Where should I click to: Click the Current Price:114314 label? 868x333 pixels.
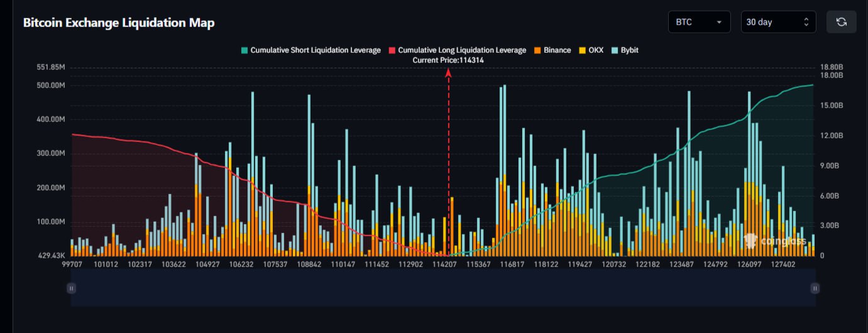[x=448, y=60]
